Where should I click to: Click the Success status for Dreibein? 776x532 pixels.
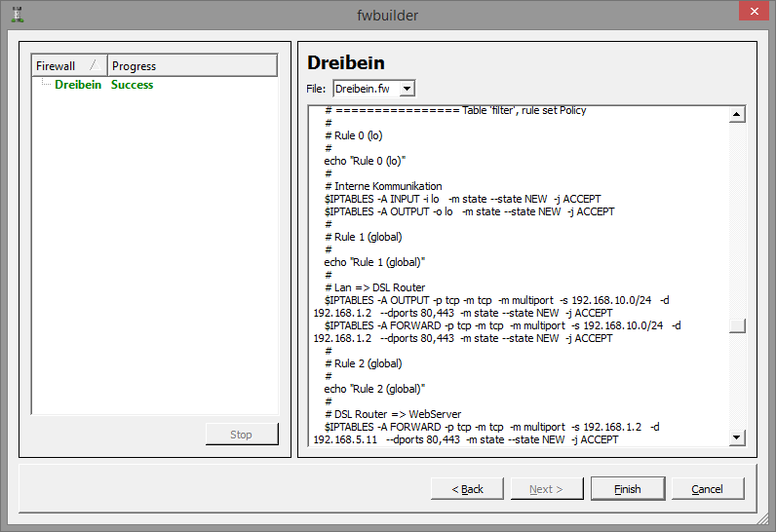[x=133, y=85]
